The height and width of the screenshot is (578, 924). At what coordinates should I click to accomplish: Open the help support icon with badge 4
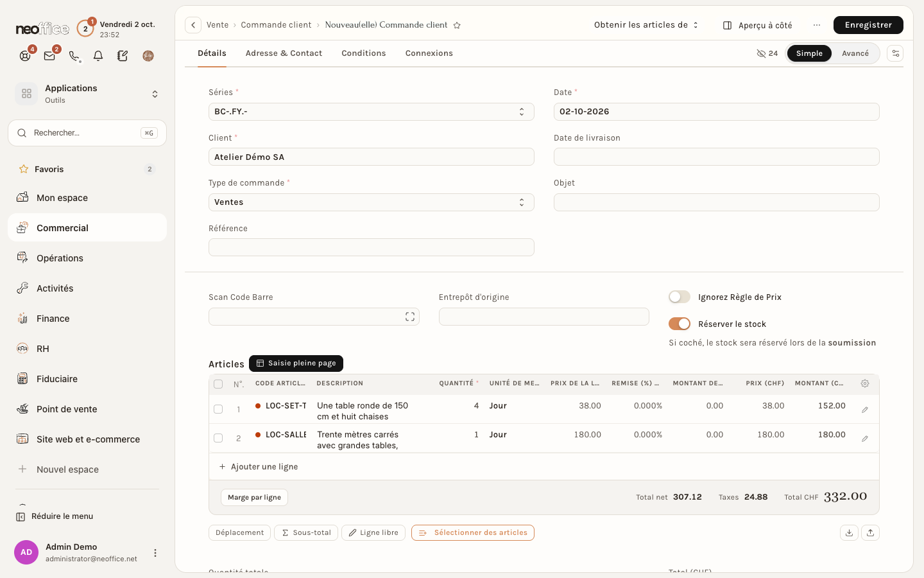(25, 56)
